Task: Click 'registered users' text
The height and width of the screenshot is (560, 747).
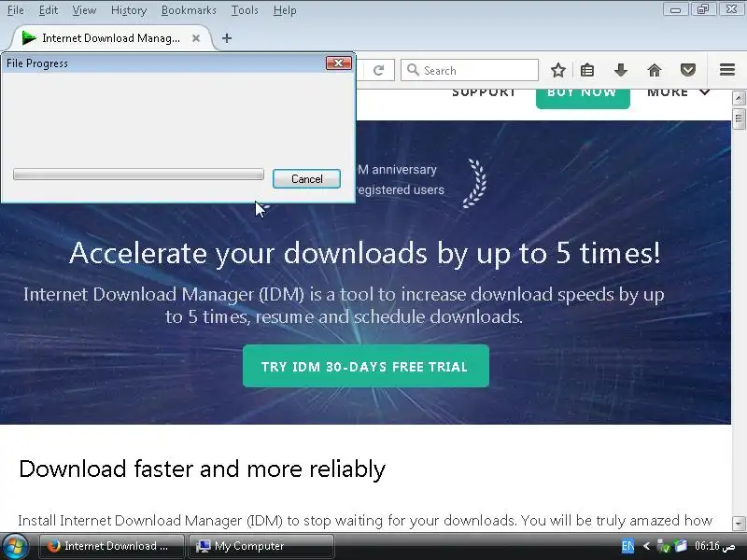Action: 401,190
